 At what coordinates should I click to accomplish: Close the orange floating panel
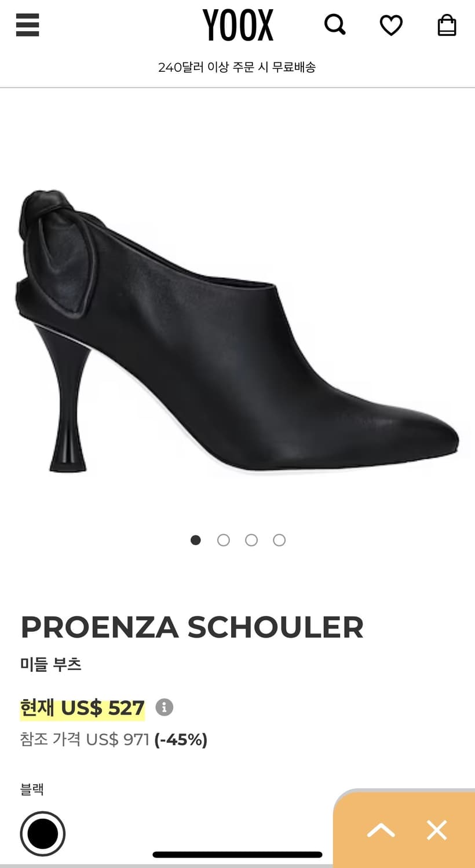pos(437,830)
